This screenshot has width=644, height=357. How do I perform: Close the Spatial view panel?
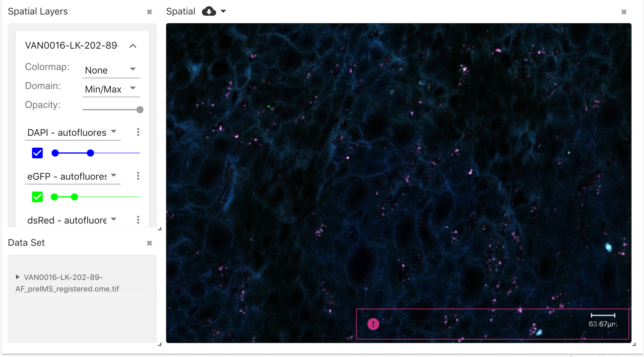click(624, 12)
